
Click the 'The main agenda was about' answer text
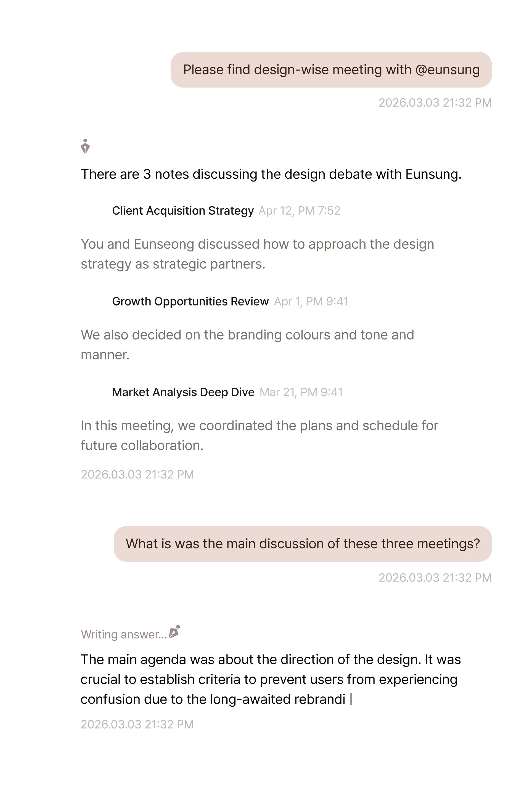click(x=270, y=679)
